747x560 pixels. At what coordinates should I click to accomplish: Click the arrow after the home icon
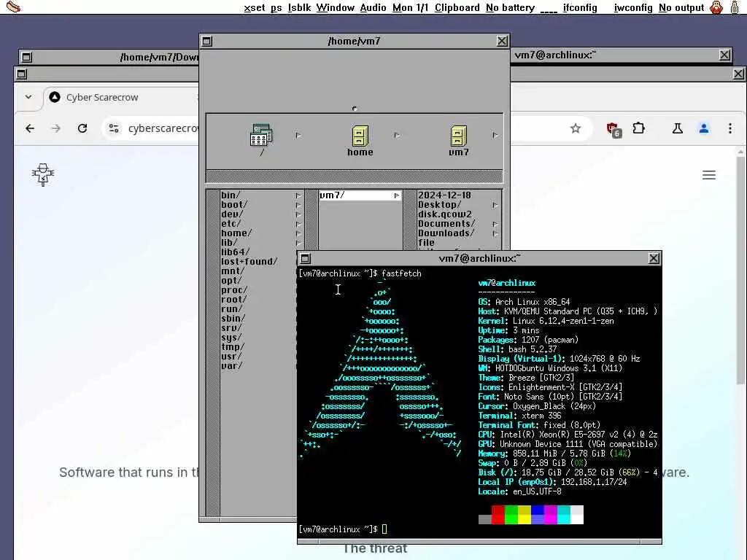397,135
